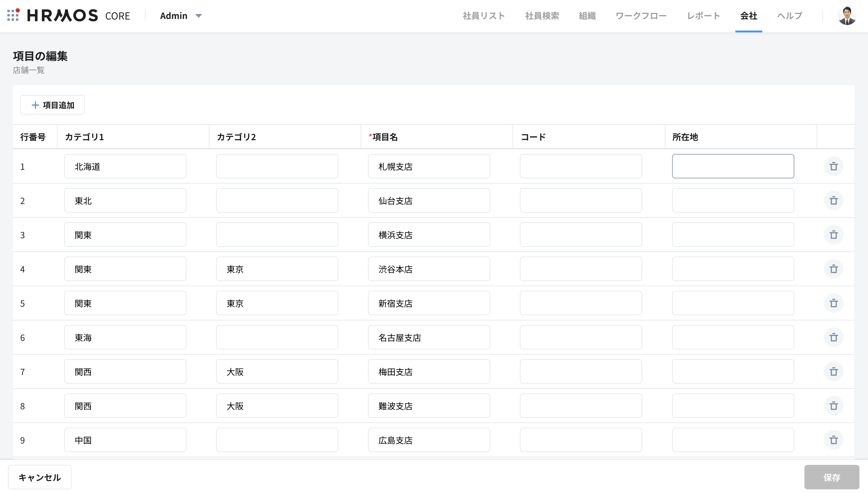Click the 保存 button

coord(831,477)
